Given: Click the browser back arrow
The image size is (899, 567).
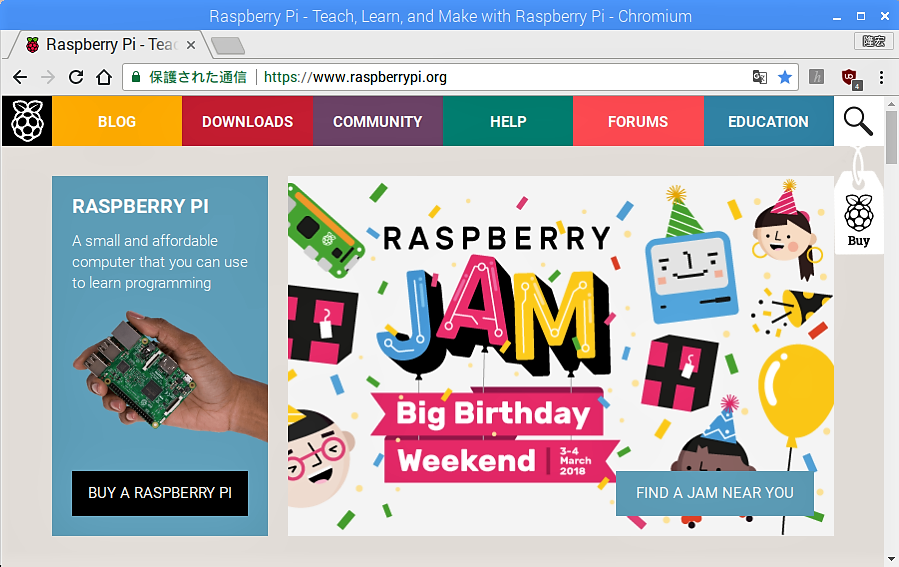Looking at the screenshot, I should click(20, 77).
